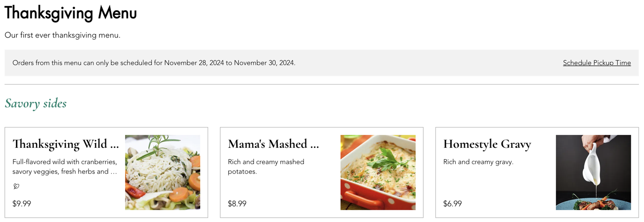Open the Schedule Pickup Time link
The width and height of the screenshot is (644, 222).
pyautogui.click(x=597, y=63)
